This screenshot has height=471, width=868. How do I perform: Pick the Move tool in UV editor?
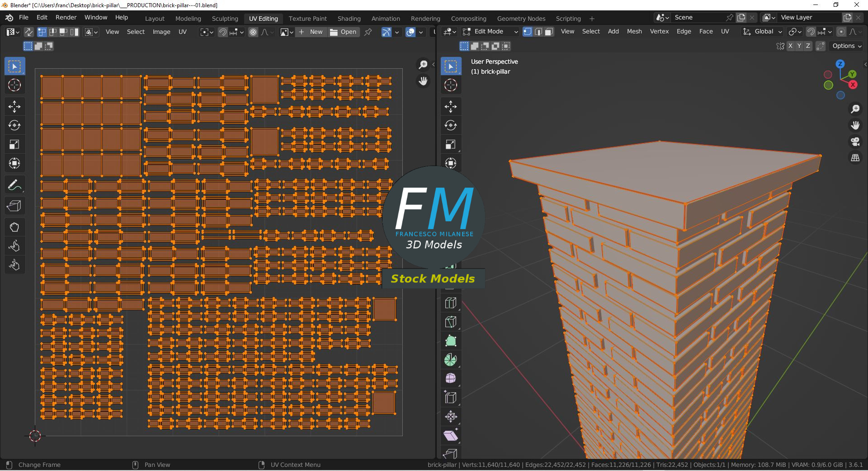14,107
